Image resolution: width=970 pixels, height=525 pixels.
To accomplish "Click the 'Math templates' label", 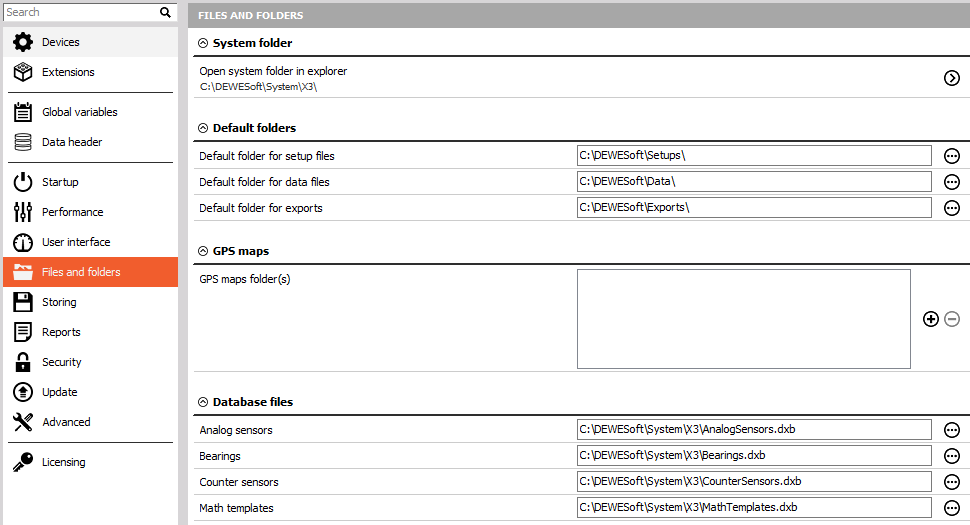I will point(236,508).
